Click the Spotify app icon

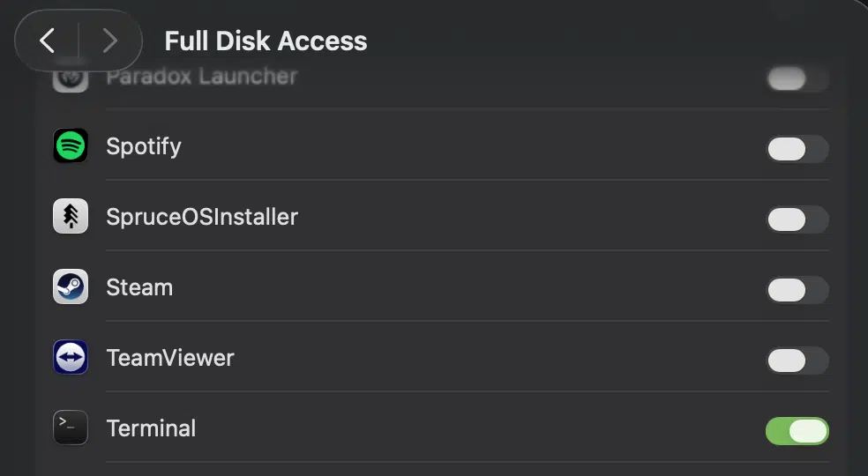pyautogui.click(x=71, y=145)
